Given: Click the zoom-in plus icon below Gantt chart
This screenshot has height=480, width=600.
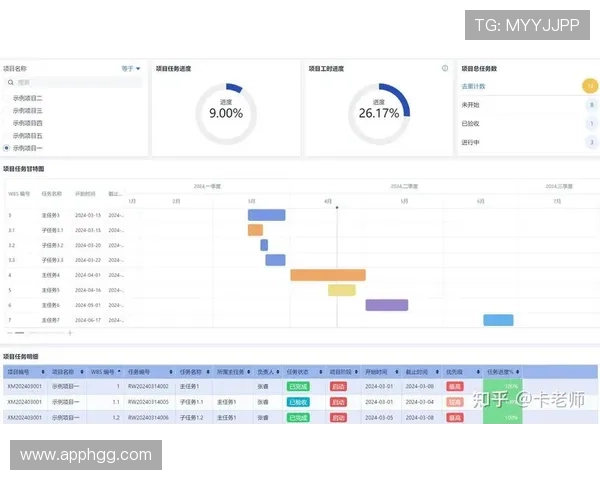Looking at the screenshot, I should click(69, 332).
